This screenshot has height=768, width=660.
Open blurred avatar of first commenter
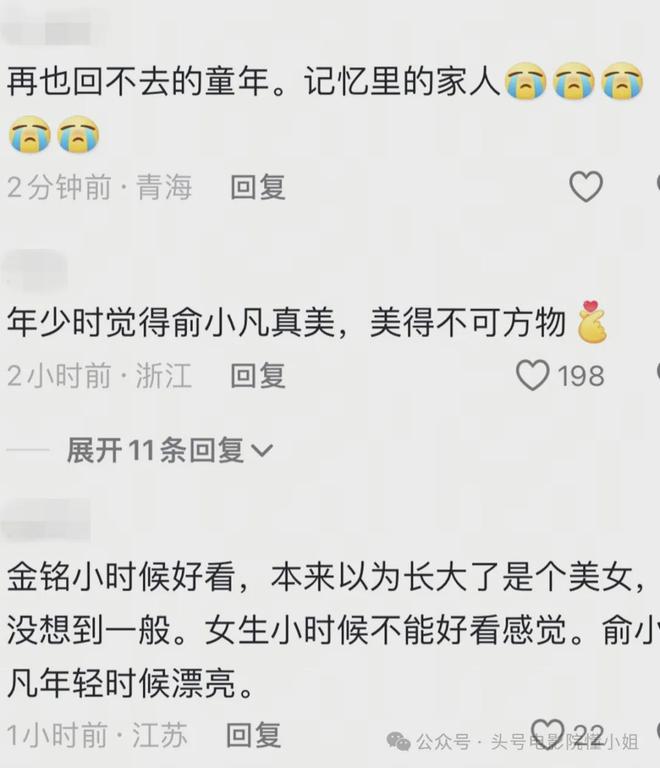point(47,27)
